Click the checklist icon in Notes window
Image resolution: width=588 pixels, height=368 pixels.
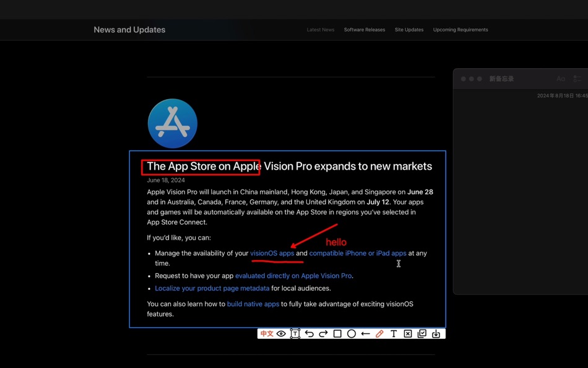click(577, 79)
